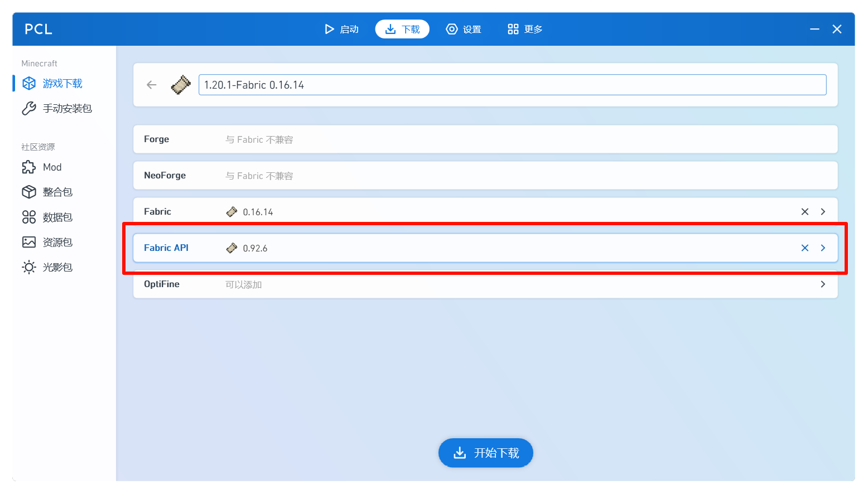Open the 更多 more tab
The image size is (868, 494).
[x=525, y=29]
